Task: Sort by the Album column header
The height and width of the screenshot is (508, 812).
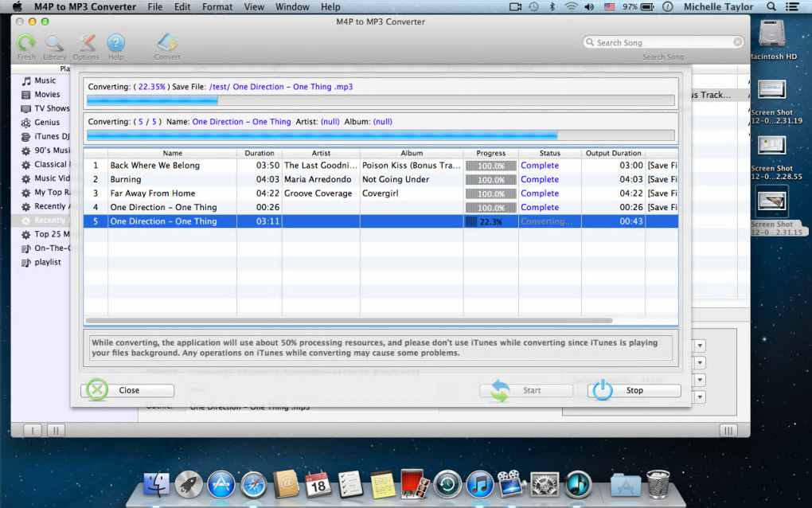Action: point(412,154)
